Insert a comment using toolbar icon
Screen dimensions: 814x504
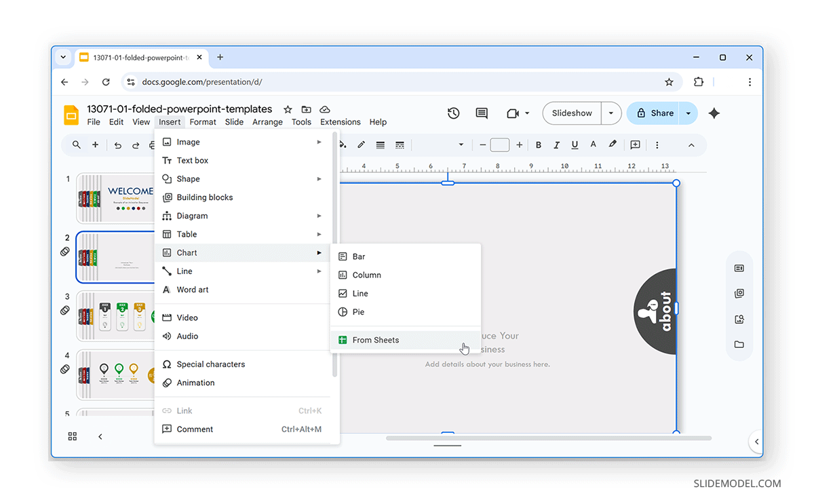click(635, 144)
